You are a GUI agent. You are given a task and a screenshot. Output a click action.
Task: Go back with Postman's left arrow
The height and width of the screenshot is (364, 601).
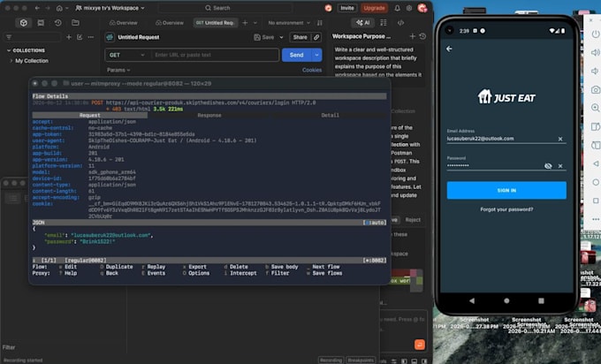tap(37, 8)
